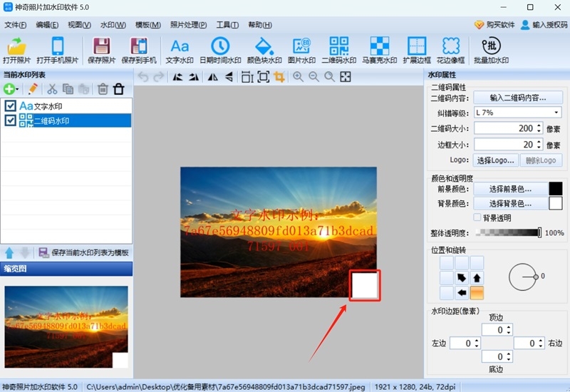Open the 照片处理(P) menu
This screenshot has height=392, width=570.
tap(188, 25)
